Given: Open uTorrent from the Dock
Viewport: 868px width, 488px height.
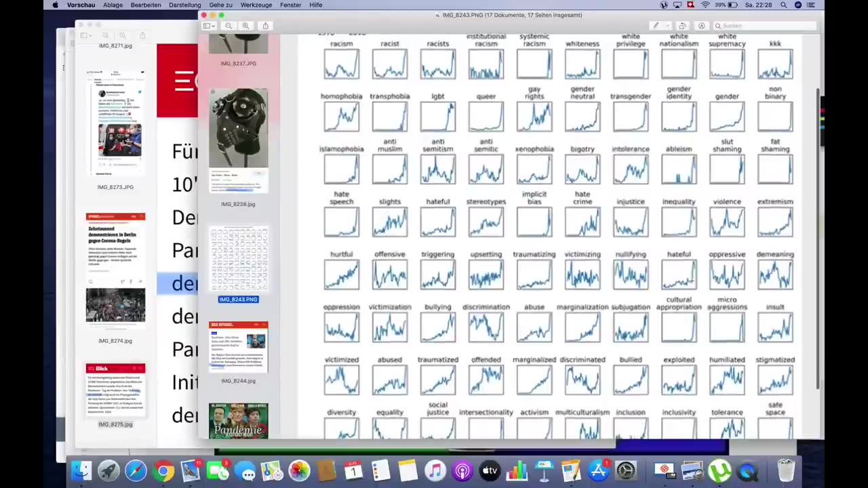Looking at the screenshot, I should click(x=719, y=470).
